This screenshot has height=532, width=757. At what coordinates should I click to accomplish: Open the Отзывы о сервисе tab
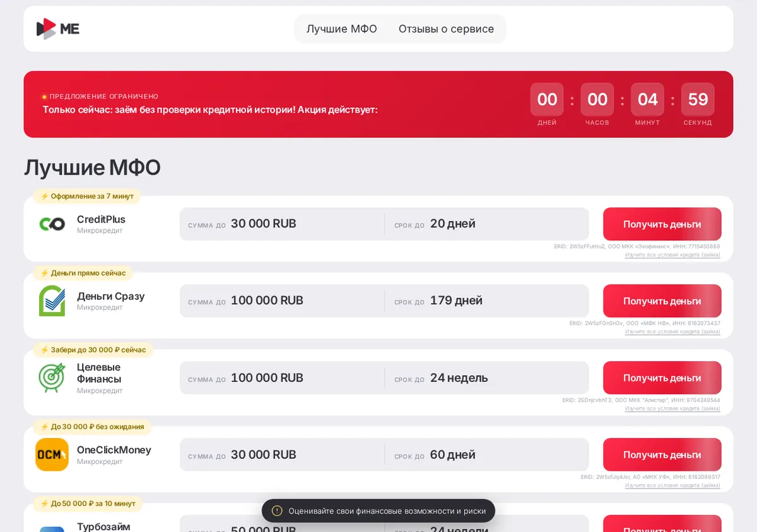[x=446, y=29]
